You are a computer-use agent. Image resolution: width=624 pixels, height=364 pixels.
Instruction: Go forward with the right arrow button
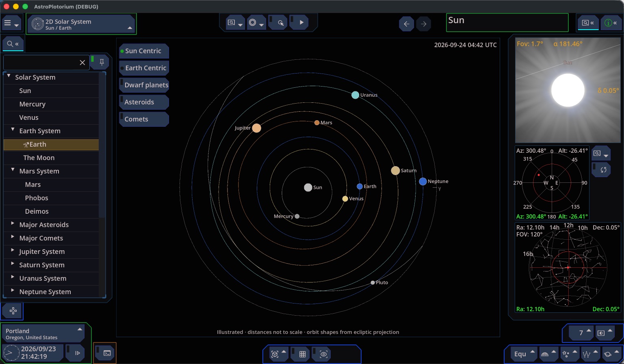click(424, 24)
